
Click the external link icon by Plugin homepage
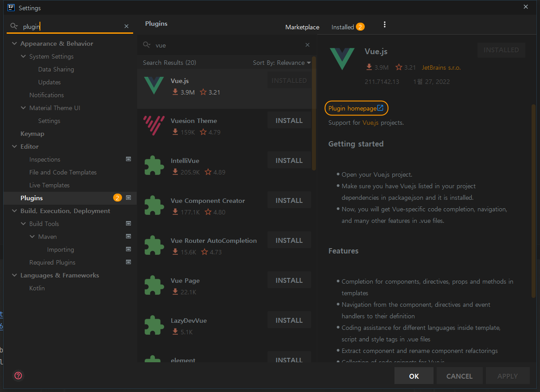click(x=380, y=108)
